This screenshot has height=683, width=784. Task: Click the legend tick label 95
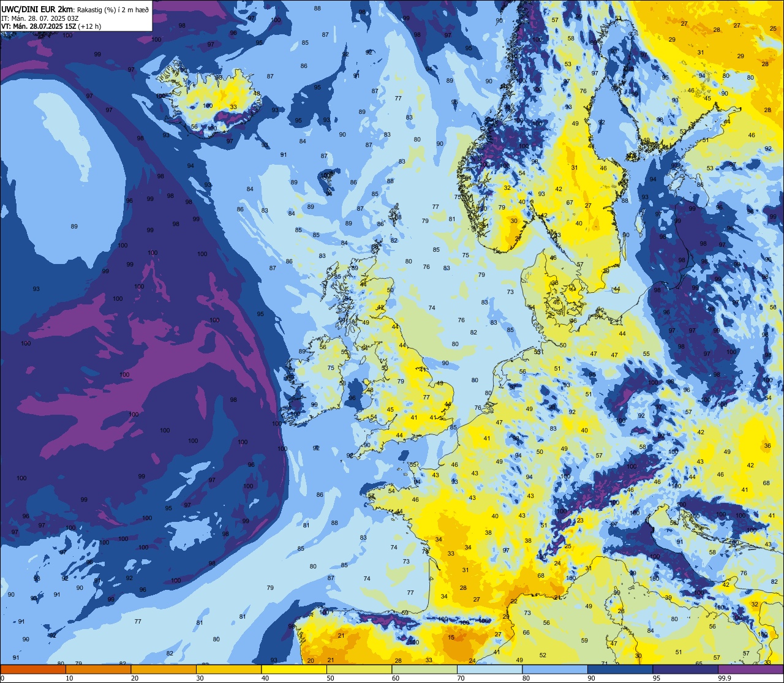[656, 678]
